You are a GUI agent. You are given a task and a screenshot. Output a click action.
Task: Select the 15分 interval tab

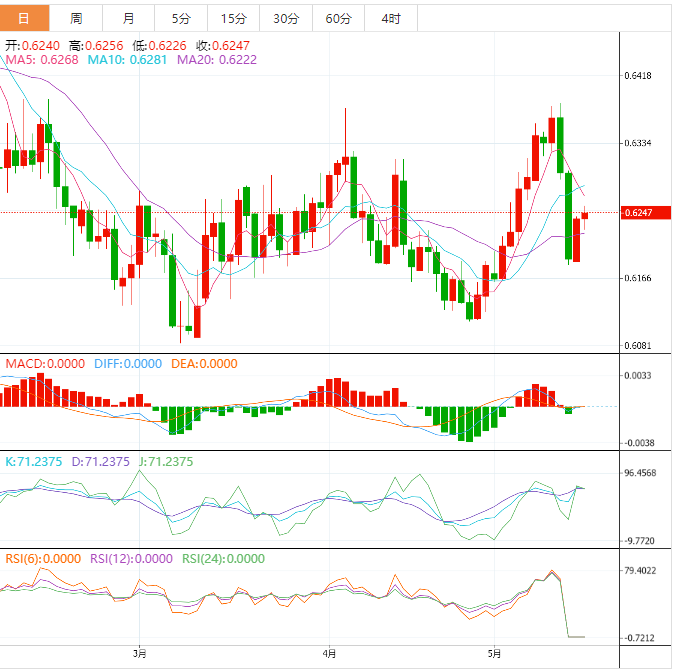point(233,18)
